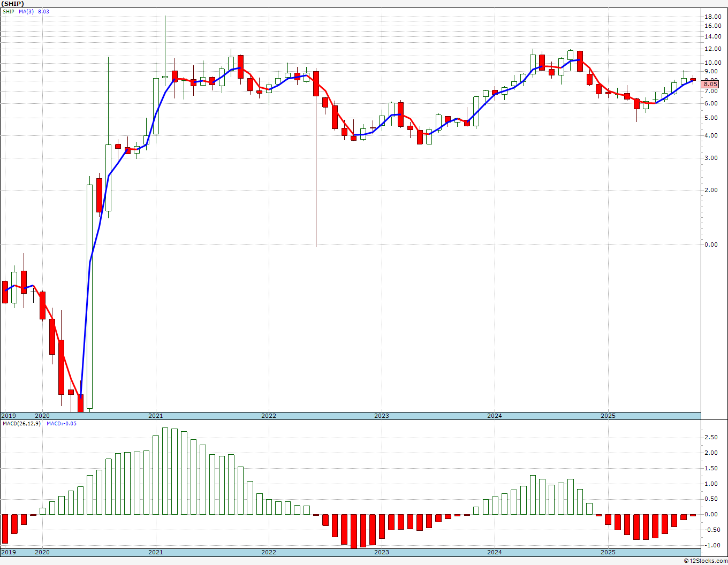Click 2021 on the MACD panel time axis

tap(156, 552)
